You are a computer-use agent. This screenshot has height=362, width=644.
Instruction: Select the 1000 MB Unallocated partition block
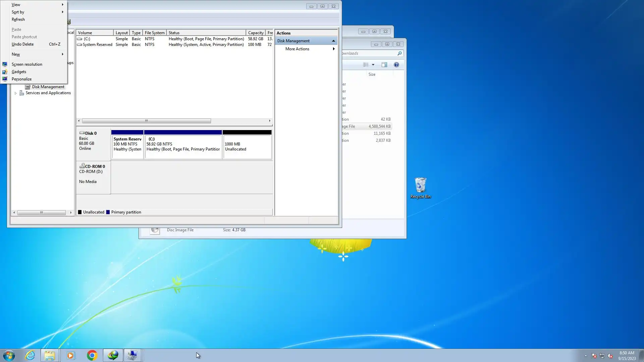[x=247, y=146]
